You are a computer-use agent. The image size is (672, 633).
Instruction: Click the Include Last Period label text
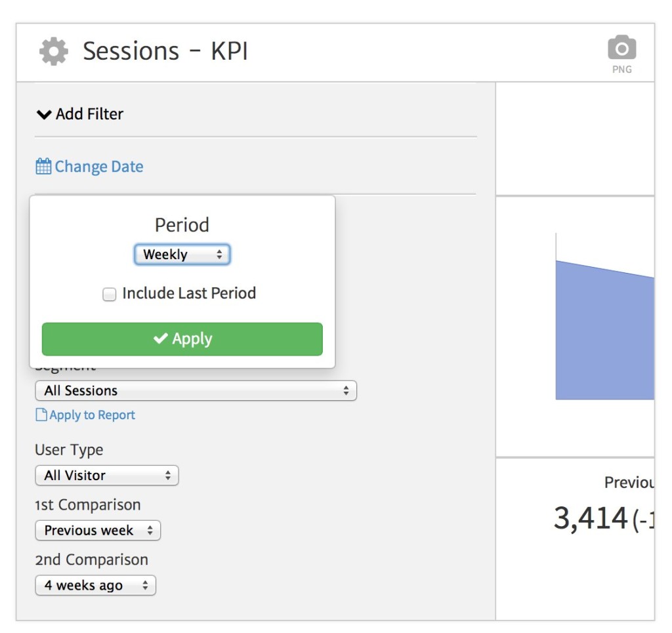point(189,293)
